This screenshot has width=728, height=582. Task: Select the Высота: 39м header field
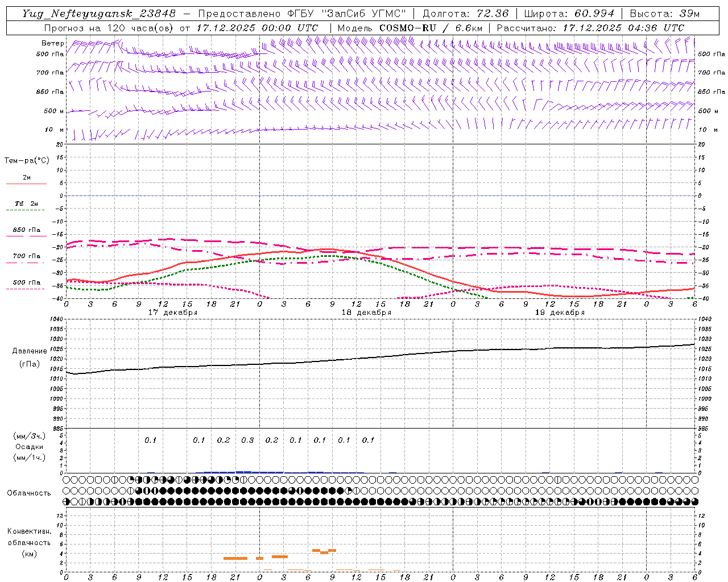pyautogui.click(x=664, y=14)
